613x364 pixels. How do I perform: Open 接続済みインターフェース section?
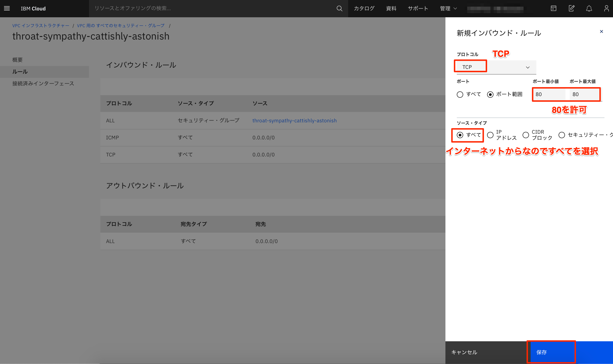point(43,84)
